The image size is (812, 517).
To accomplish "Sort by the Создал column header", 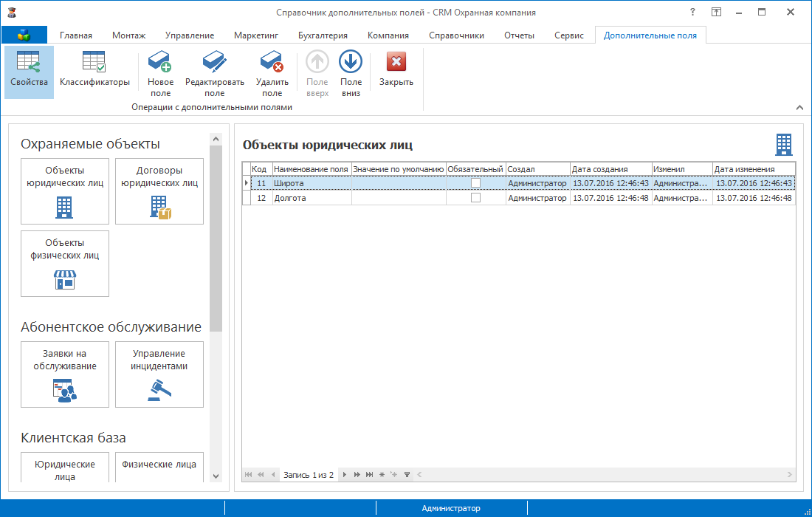I will click(538, 169).
